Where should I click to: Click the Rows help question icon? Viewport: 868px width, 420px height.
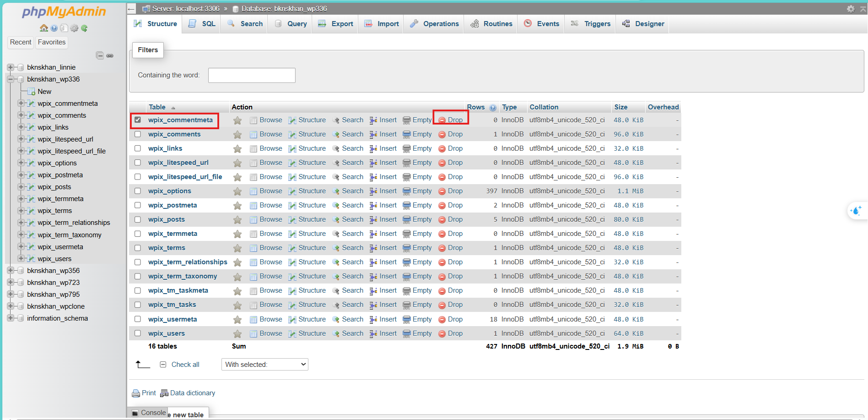[492, 108]
